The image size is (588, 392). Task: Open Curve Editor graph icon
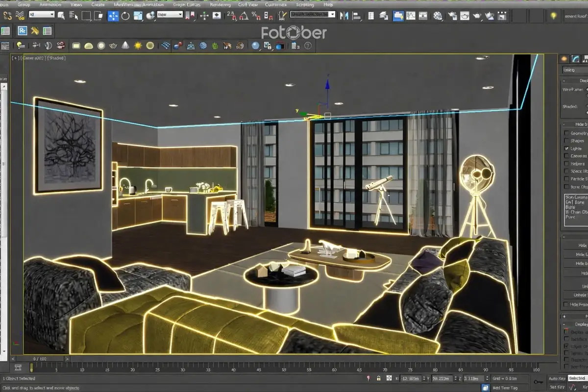pos(411,16)
